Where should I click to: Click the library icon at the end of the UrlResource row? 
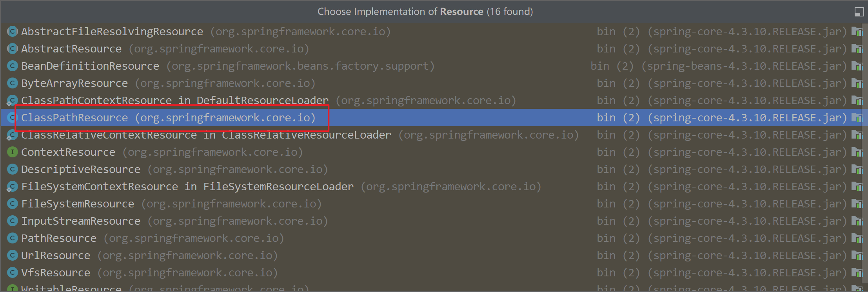click(857, 256)
